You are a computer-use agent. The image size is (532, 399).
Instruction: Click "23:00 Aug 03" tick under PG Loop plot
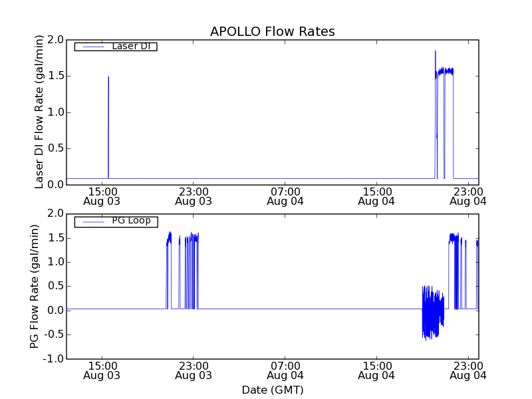pos(194,371)
